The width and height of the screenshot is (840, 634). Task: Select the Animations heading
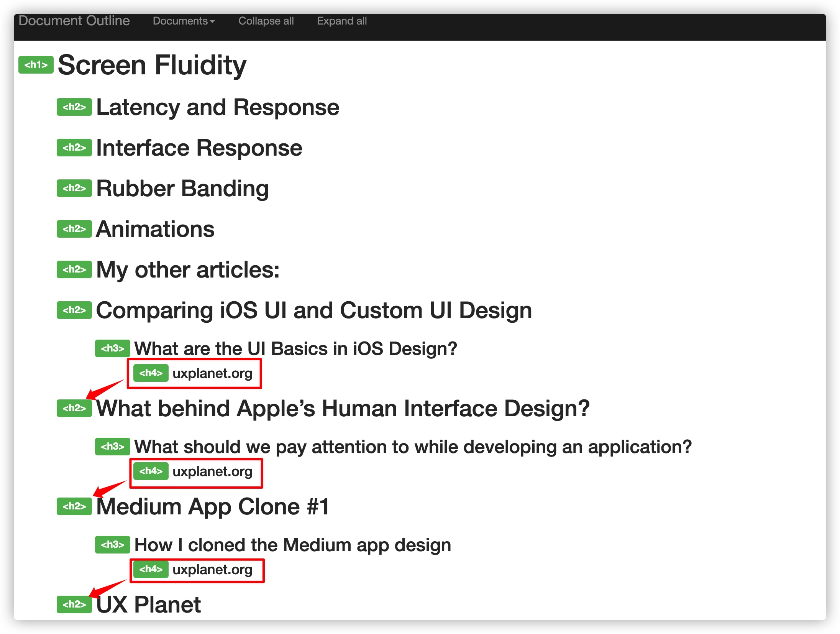(x=155, y=229)
